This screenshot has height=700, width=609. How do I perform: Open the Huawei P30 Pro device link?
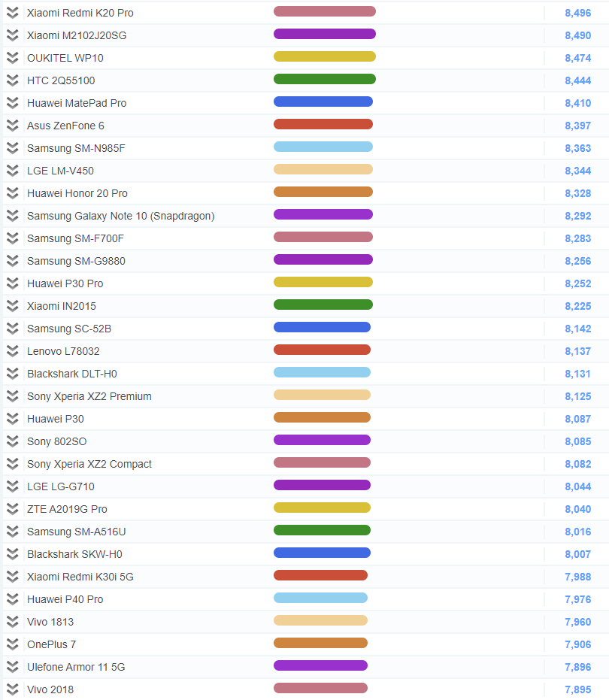pyautogui.click(x=65, y=283)
